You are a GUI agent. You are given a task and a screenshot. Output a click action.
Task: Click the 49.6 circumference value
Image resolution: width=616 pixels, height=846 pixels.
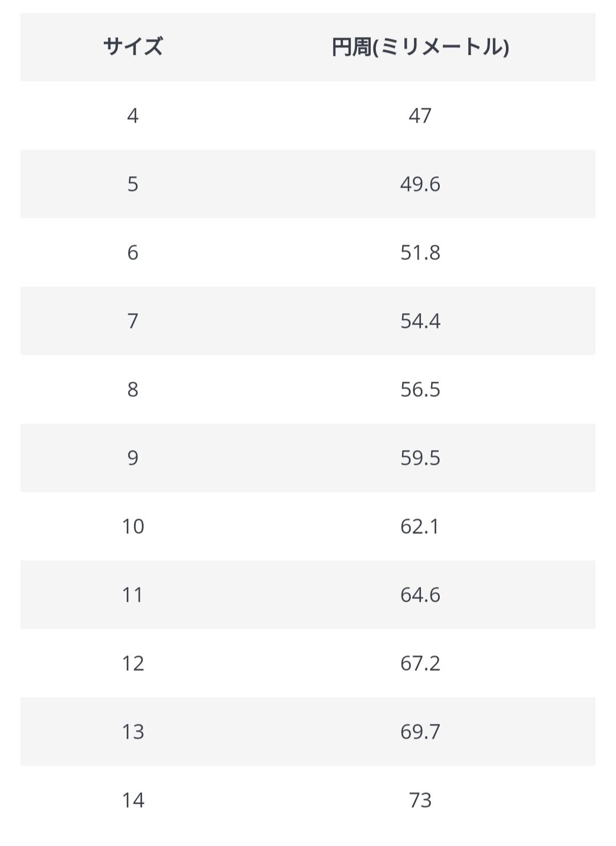tap(420, 184)
